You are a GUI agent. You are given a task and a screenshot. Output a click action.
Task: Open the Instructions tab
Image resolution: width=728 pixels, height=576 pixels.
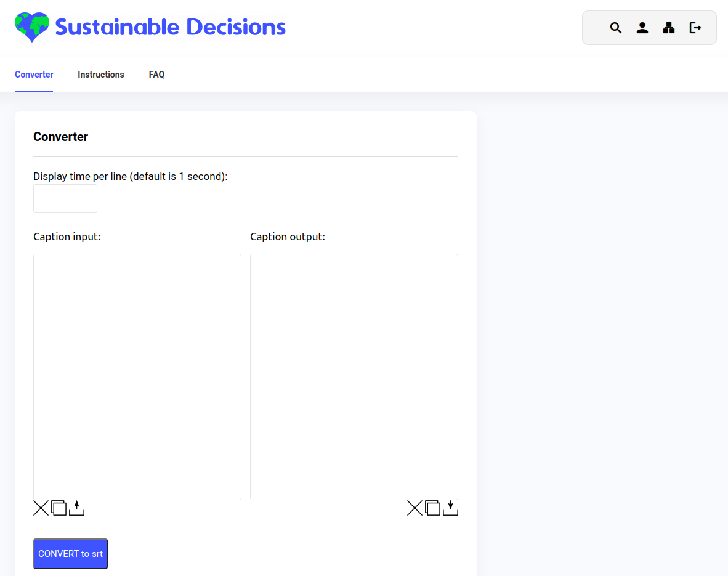(101, 75)
